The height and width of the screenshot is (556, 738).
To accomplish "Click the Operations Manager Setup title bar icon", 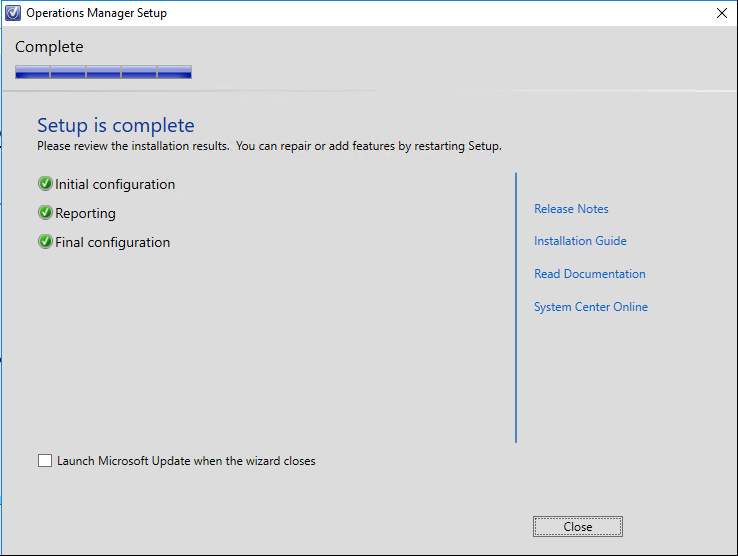I will tap(13, 13).
